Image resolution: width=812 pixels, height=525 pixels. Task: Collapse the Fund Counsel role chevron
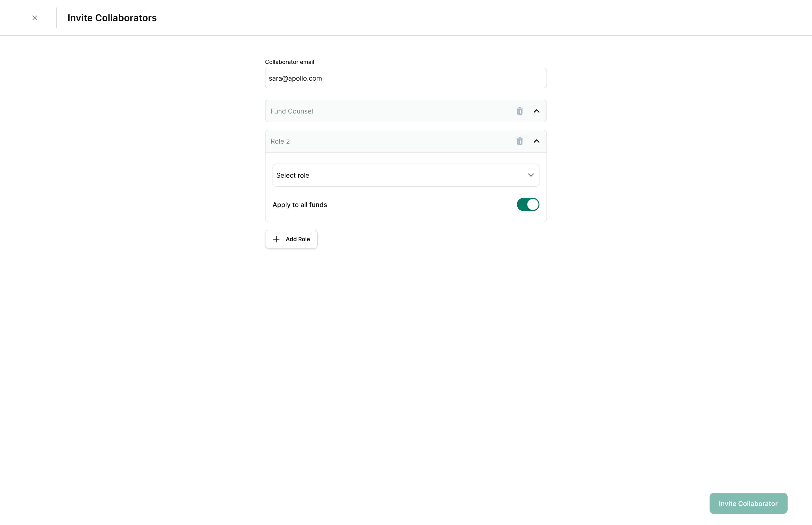(536, 111)
